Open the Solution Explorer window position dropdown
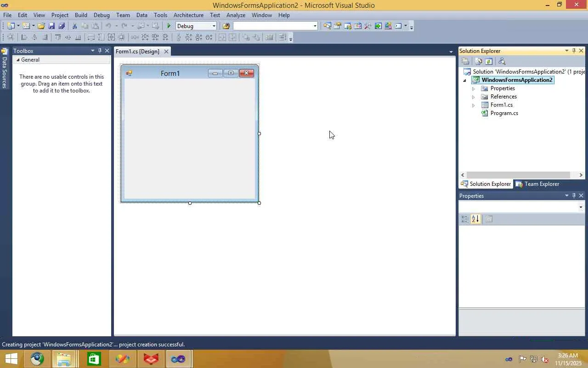The width and height of the screenshot is (588, 368). tap(566, 51)
